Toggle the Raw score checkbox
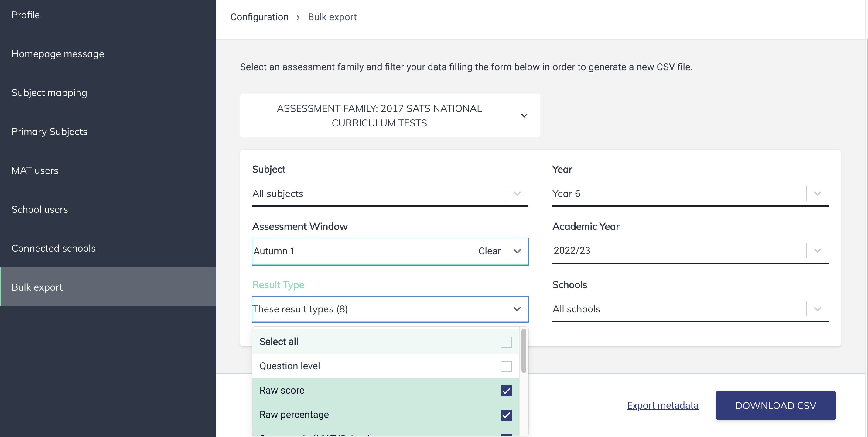Viewport: 868px width, 437px height. click(506, 390)
